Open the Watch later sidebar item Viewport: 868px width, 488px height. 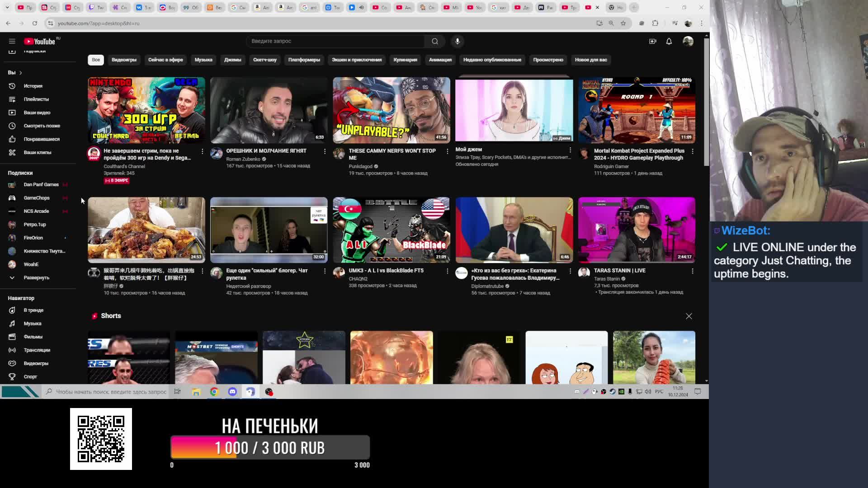pyautogui.click(x=42, y=126)
